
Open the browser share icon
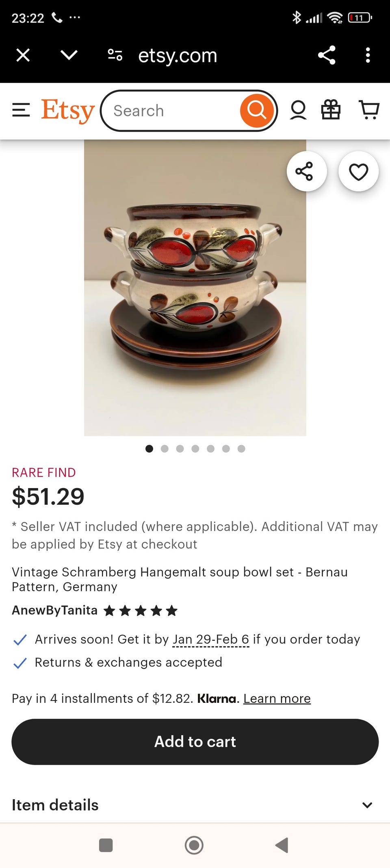tap(327, 55)
